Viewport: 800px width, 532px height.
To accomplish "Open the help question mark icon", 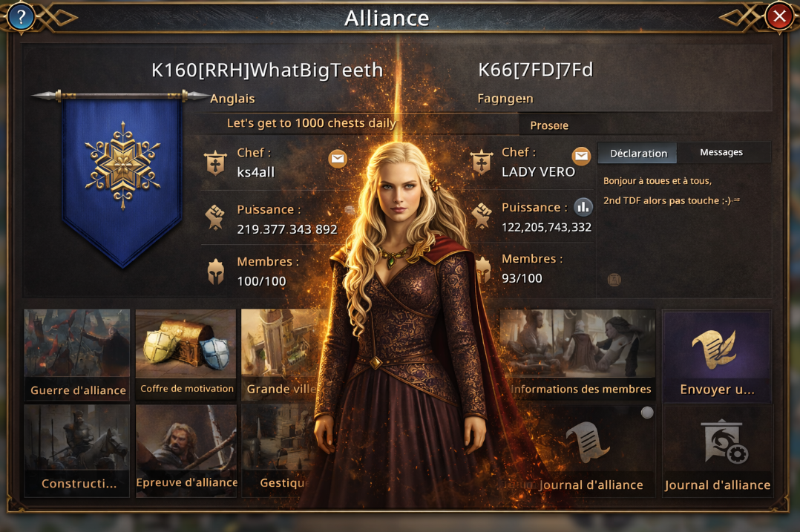I will [21, 17].
